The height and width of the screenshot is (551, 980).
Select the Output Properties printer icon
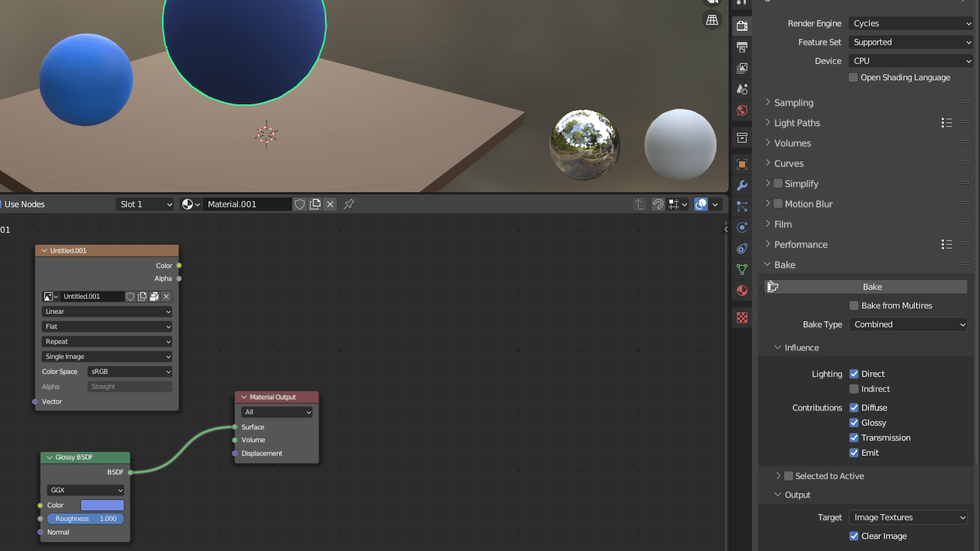point(741,47)
